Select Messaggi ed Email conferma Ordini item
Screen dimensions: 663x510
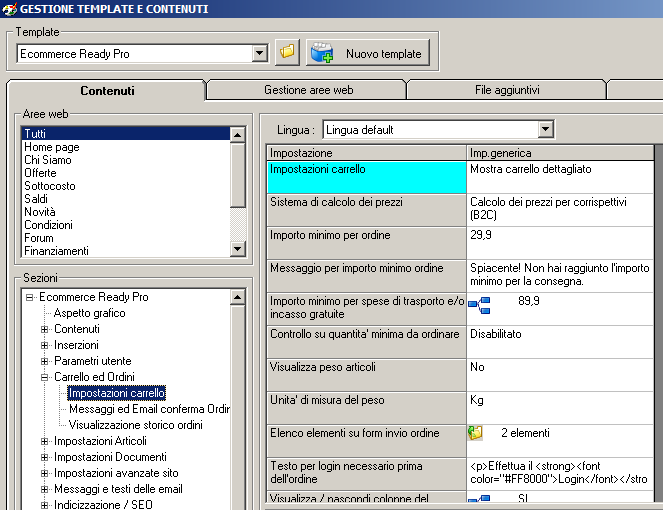pyautogui.click(x=149, y=409)
